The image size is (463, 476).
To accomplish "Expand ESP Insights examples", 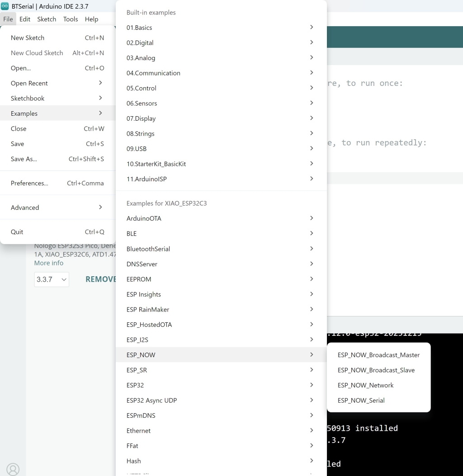I will (221, 294).
